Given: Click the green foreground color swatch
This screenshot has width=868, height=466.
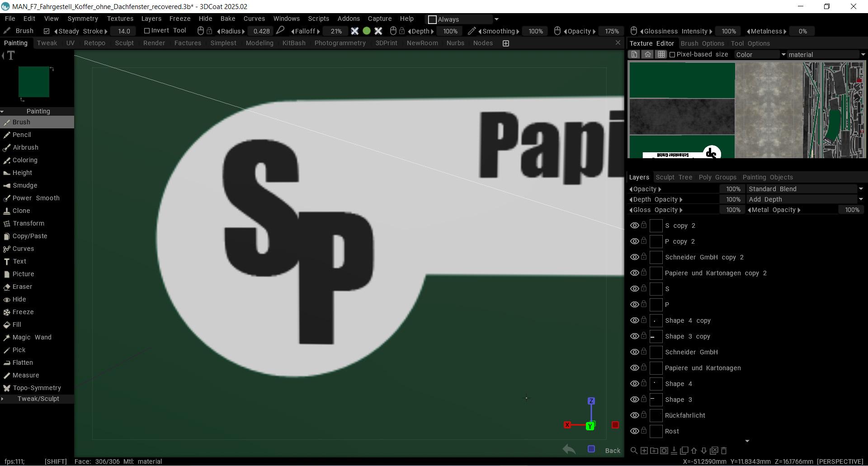Looking at the screenshot, I should [33, 82].
